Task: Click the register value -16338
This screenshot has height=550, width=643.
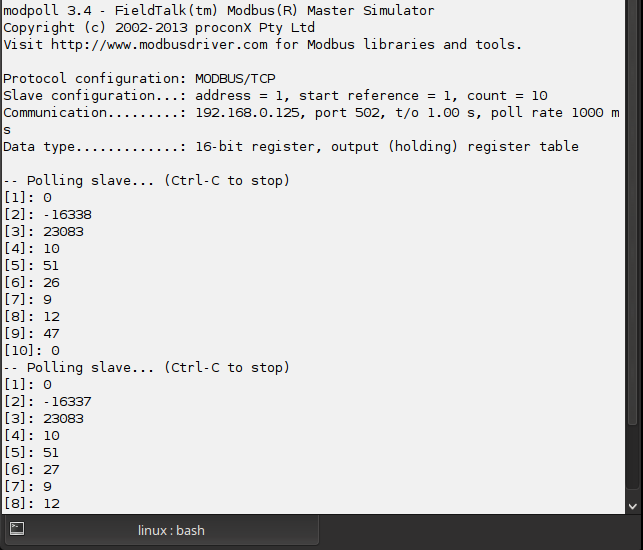Action: pos(67,215)
